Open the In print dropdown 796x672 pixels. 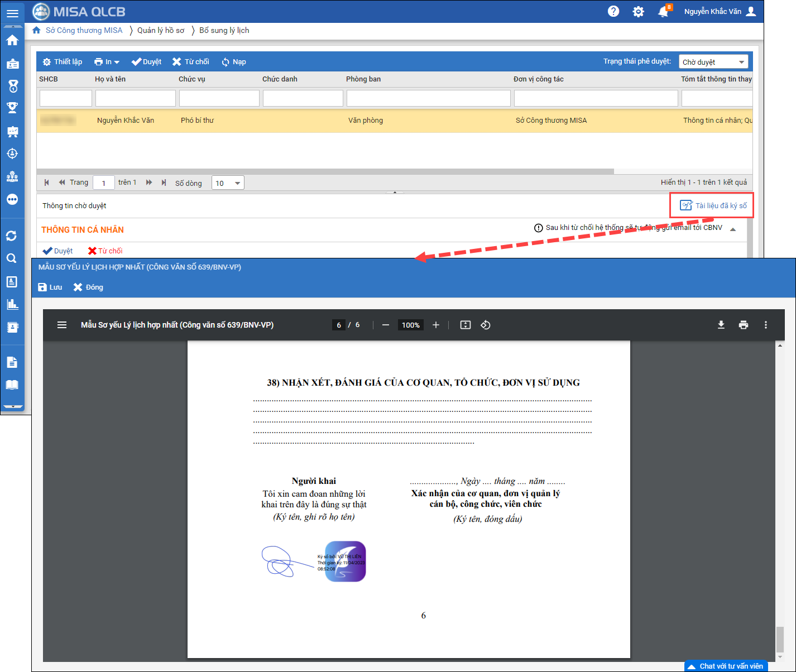[x=107, y=62]
